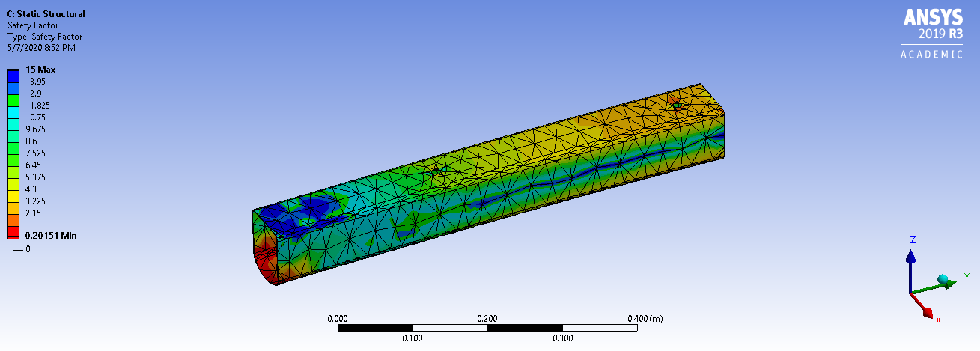The width and height of the screenshot is (980, 351).
Task: Click the "10.75" legend value
Action: coord(36,117)
